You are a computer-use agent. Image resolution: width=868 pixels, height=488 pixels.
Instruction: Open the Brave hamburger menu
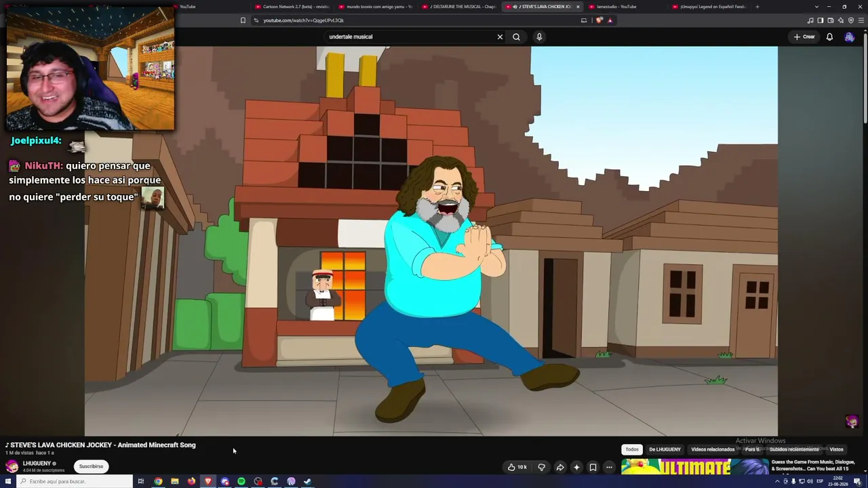[861, 20]
